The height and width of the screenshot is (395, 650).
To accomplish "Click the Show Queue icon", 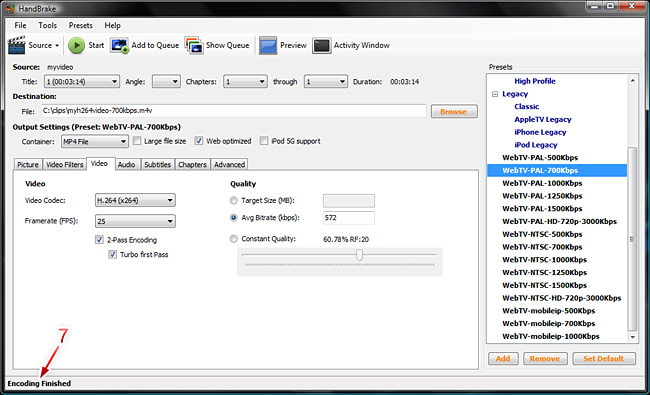I will [x=194, y=46].
